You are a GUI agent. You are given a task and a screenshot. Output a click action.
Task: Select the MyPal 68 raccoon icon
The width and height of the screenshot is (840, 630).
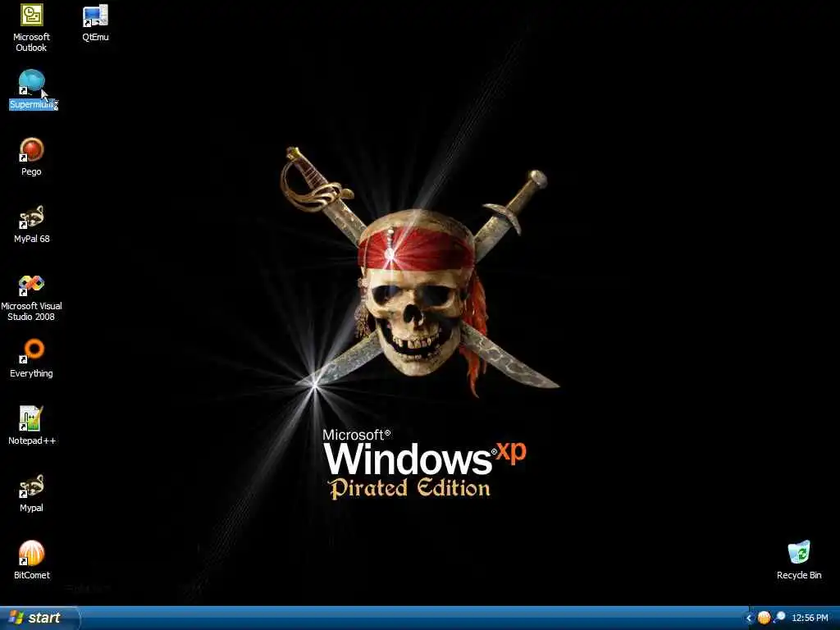pos(31,217)
